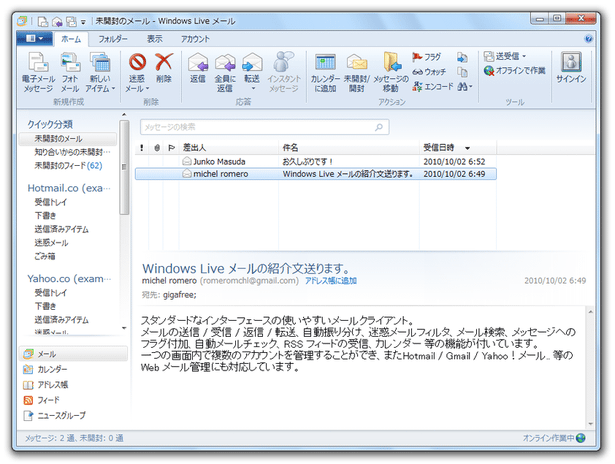Viewport: 615px width, 464px height.
Task: Select 未開封のフィード (62)
Action: [68, 166]
